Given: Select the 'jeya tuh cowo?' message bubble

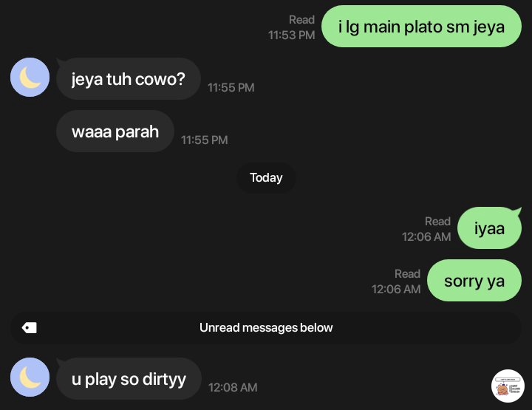Looking at the screenshot, I should [129, 79].
